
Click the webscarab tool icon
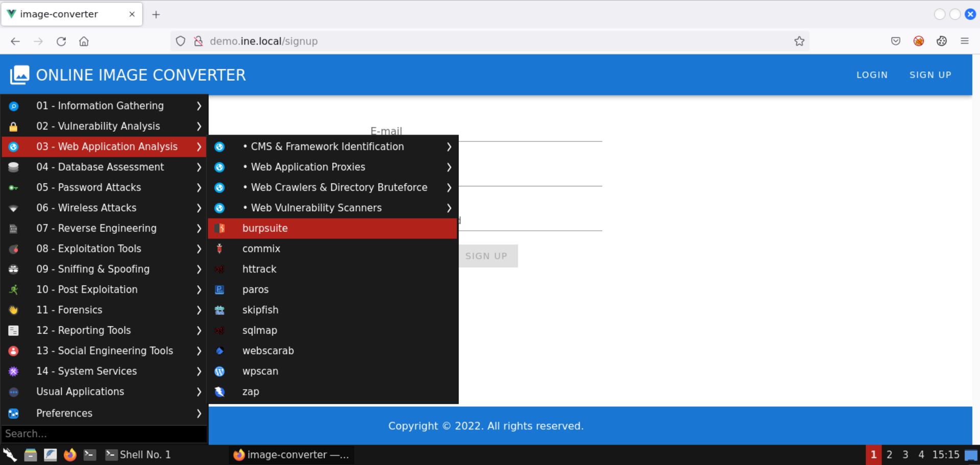click(219, 351)
